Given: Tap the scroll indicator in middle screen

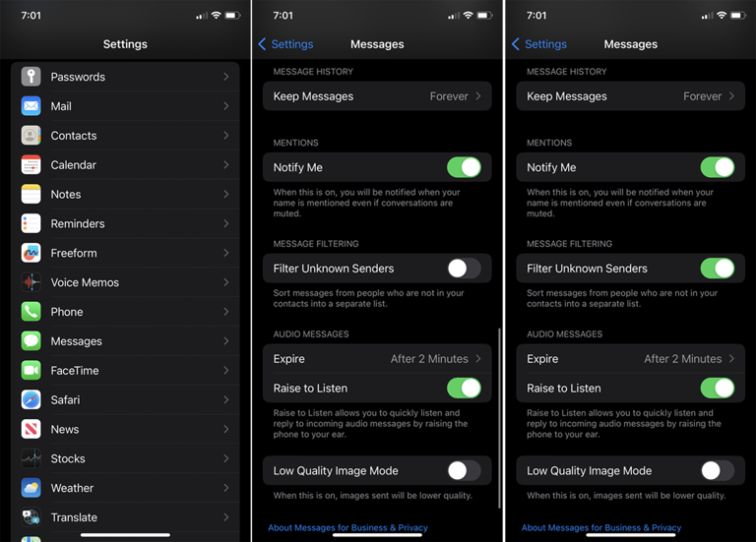Looking at the screenshot, I should click(499, 418).
